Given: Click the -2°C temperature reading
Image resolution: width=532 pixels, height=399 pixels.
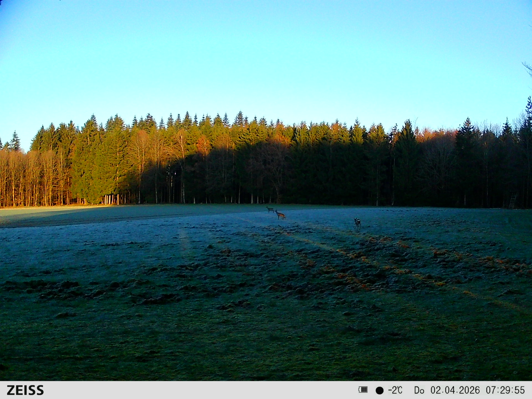Looking at the screenshot, I should point(395,390).
